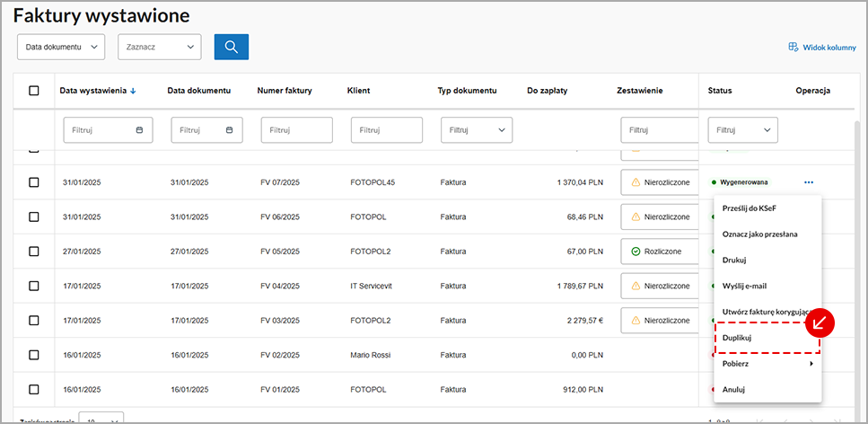The width and height of the screenshot is (868, 424).
Task: Click calendar icon in Data dokumentu filter
Action: point(229,130)
